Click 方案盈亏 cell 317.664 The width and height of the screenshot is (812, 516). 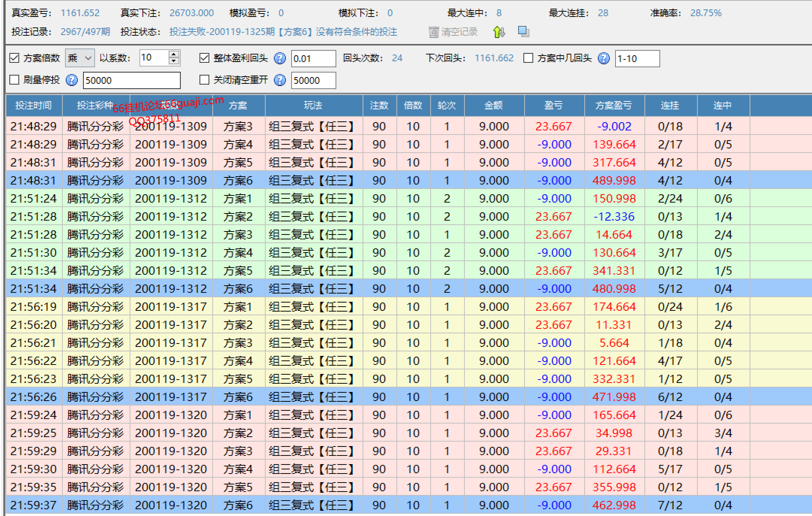coord(614,162)
